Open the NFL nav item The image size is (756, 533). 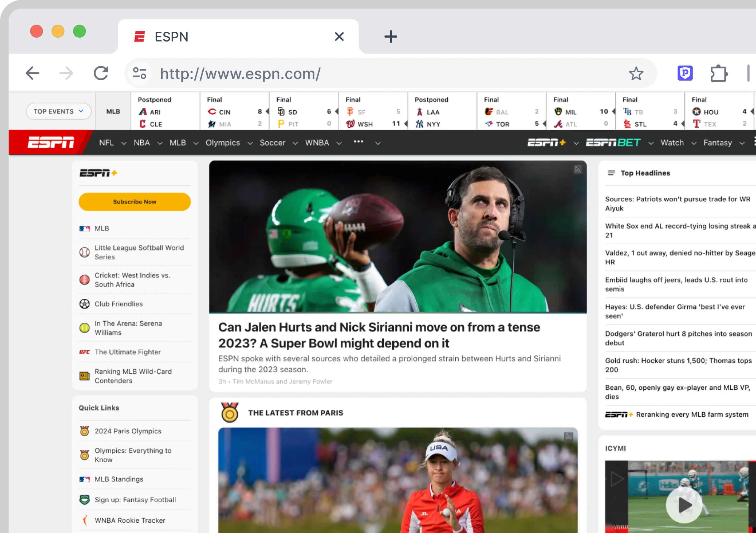pos(107,143)
